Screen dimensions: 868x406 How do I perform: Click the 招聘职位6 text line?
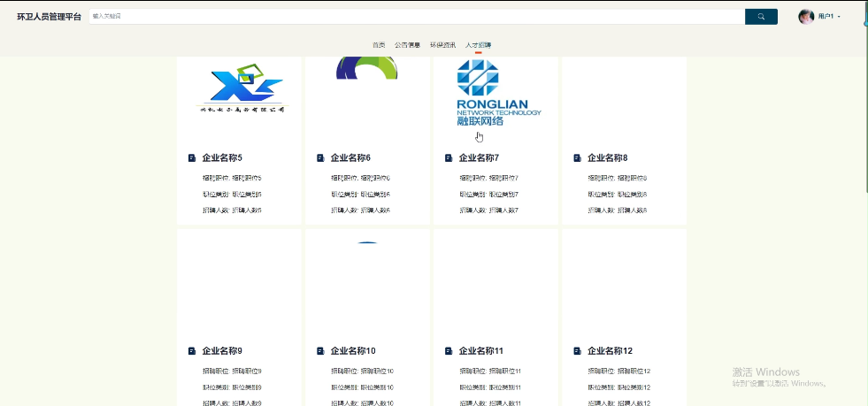point(360,178)
